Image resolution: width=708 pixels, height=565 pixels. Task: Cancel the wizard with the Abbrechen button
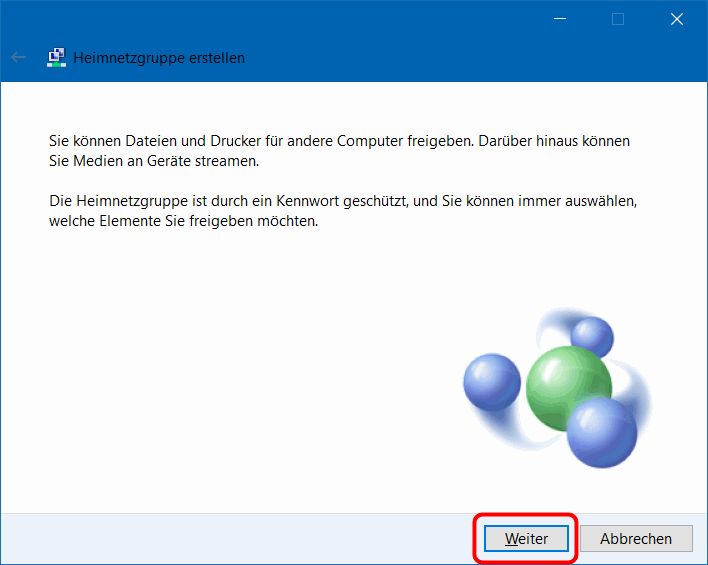[x=636, y=538]
